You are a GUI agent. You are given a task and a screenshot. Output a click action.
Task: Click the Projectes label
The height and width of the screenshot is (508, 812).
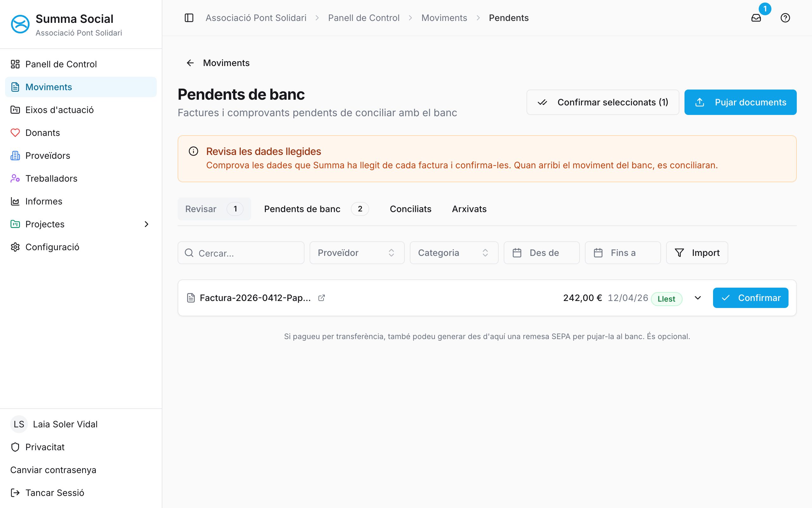tap(45, 224)
